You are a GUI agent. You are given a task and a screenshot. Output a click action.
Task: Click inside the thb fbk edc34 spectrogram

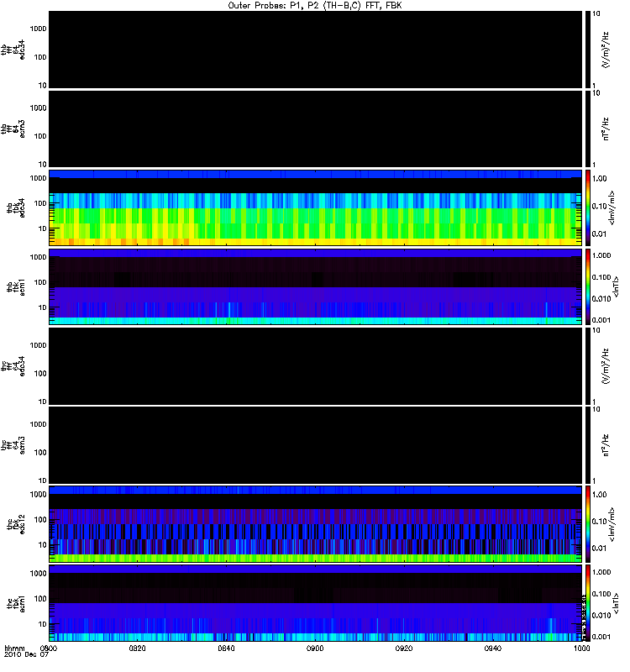315,207
